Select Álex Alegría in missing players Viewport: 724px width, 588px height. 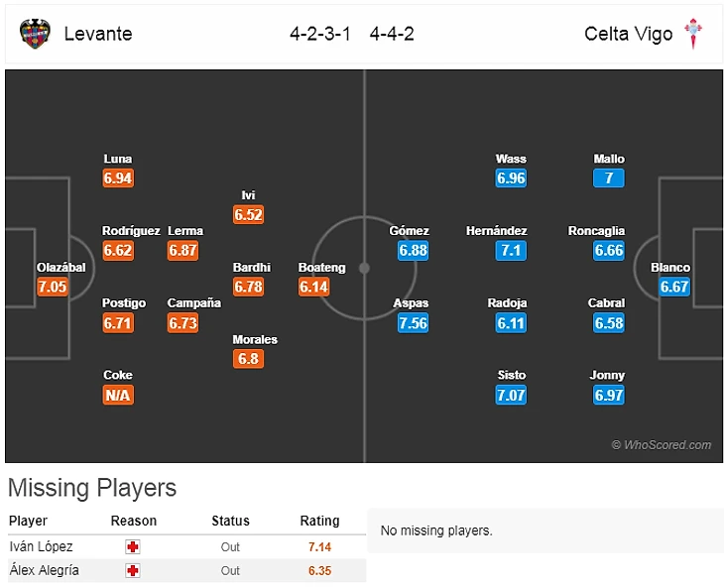click(45, 570)
